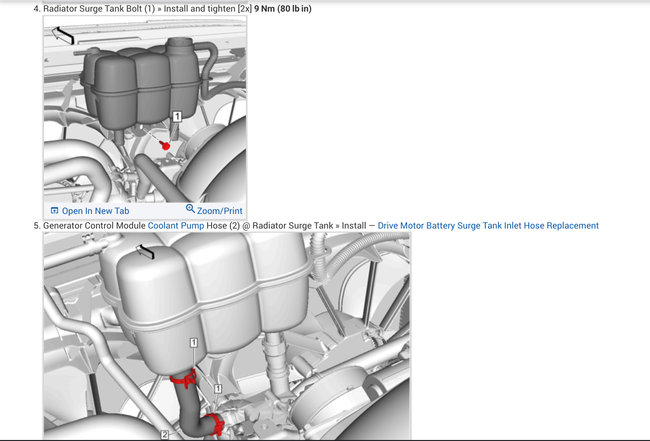Open Drive Motor Battery Surge Tank Inlet Hose Replacement

[488, 226]
